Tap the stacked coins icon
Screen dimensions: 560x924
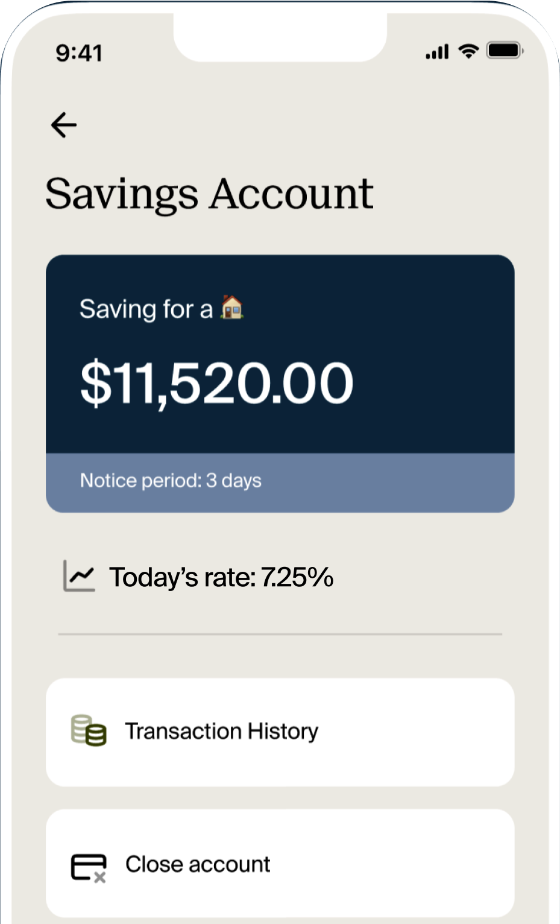click(89, 730)
